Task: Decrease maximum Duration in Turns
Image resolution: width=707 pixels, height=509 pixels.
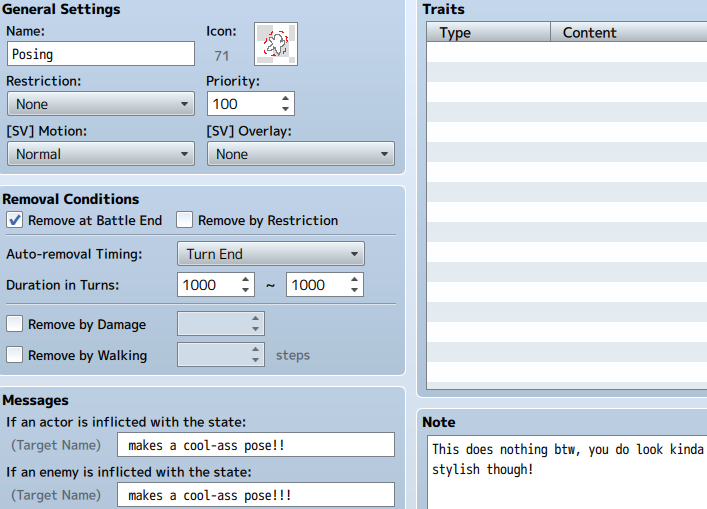Action: click(x=355, y=290)
